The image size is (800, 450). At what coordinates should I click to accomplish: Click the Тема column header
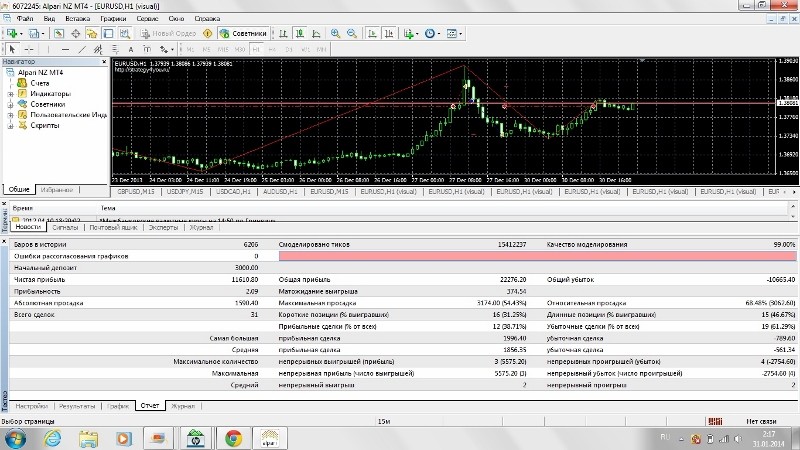[x=108, y=207]
